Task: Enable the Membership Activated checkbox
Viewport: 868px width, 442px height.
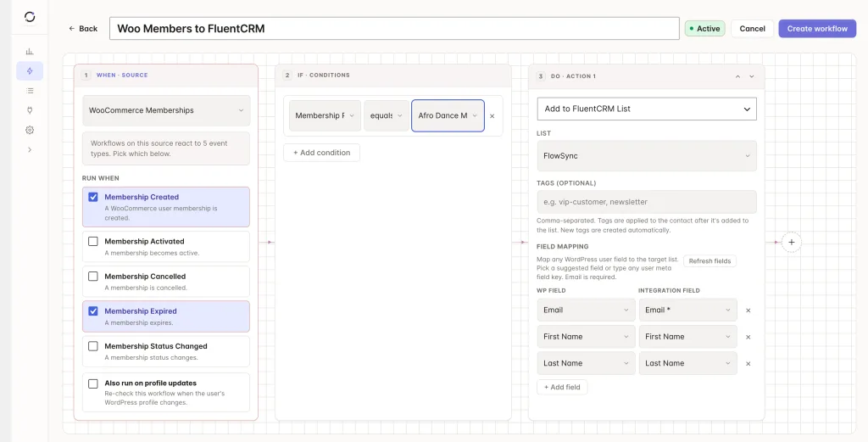Action: [x=93, y=241]
